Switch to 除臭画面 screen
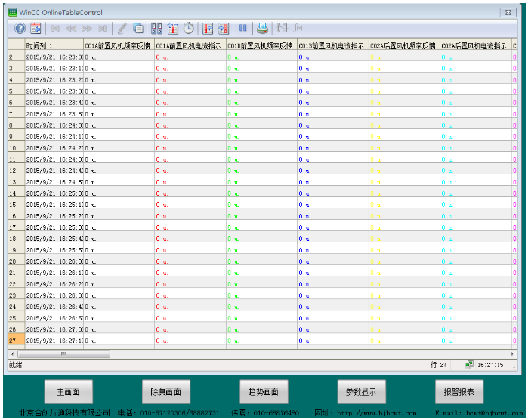The width and height of the screenshot is (528, 420). [x=166, y=392]
